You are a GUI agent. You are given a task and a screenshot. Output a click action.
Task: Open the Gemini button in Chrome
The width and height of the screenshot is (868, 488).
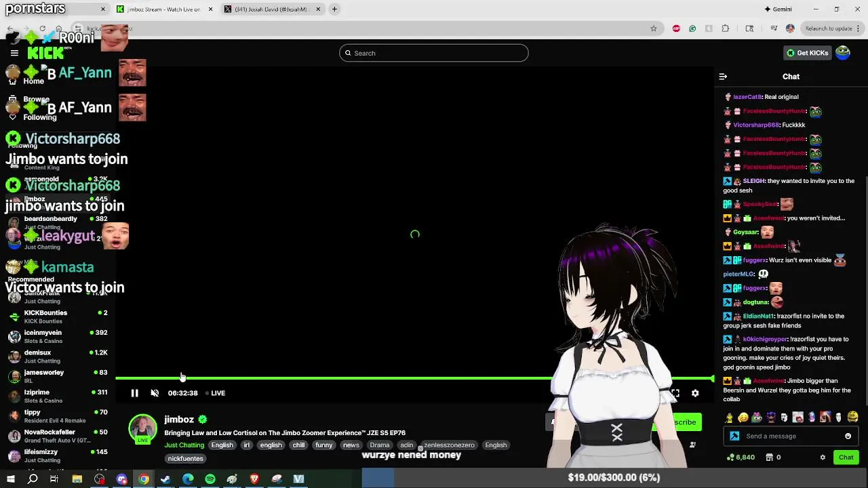pos(778,9)
